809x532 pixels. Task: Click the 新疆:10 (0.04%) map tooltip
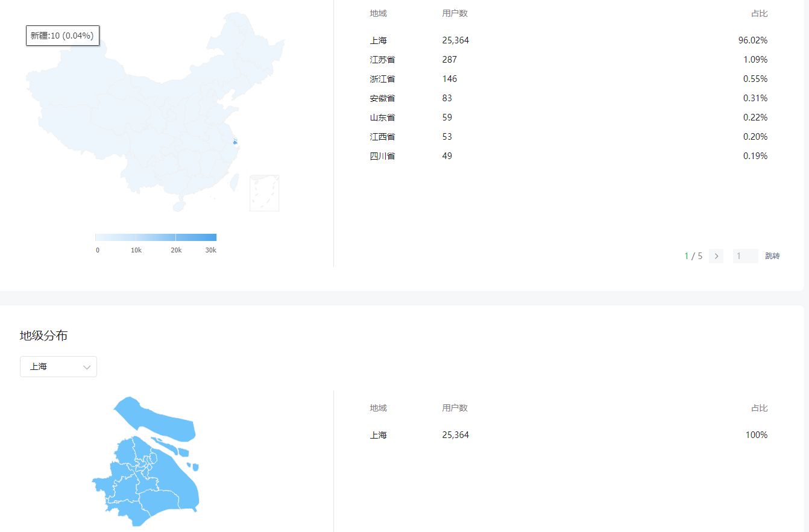click(x=63, y=36)
